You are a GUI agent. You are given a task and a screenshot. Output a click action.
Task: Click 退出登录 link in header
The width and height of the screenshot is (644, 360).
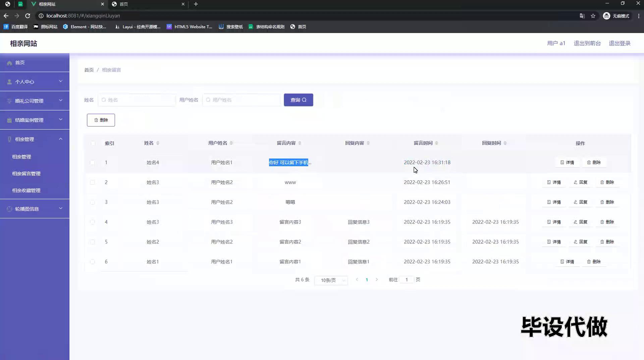[x=620, y=43]
